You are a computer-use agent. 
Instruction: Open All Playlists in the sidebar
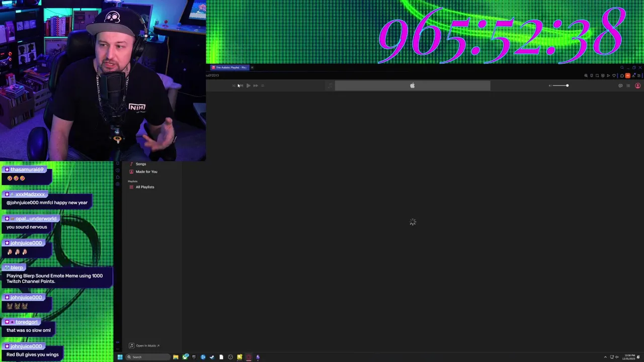point(145,187)
